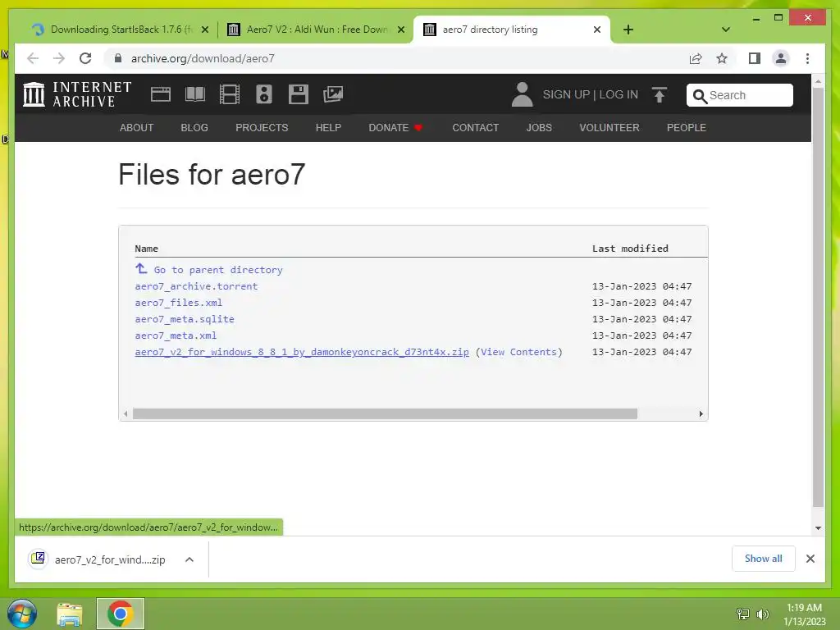Screen dimensions: 840x630
Task: Open a new tab
Action: click(628, 30)
